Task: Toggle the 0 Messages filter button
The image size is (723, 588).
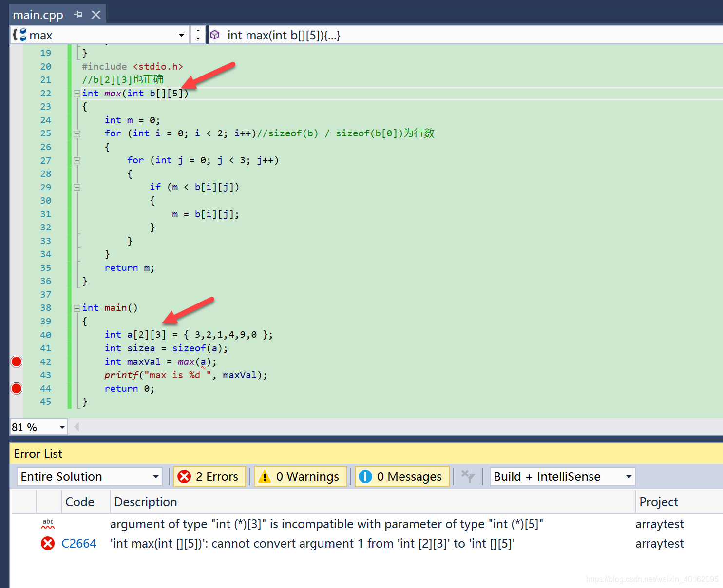Action: coord(402,476)
